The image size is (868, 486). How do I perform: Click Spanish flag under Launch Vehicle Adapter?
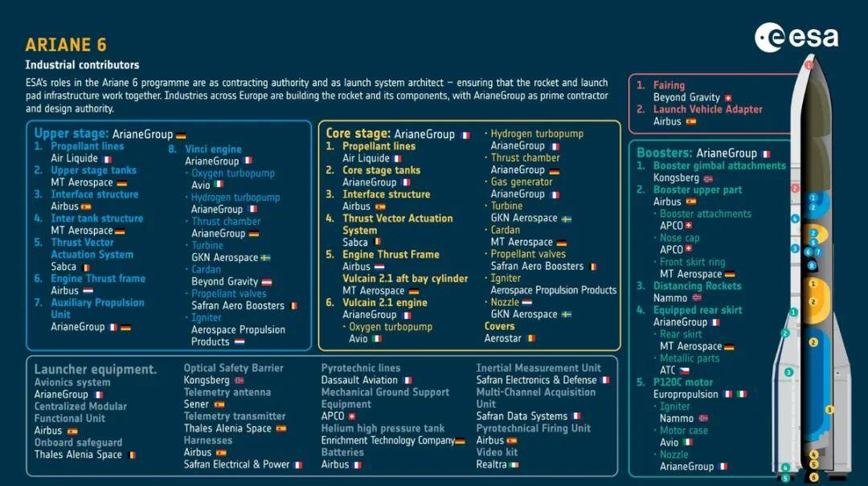pos(691,122)
